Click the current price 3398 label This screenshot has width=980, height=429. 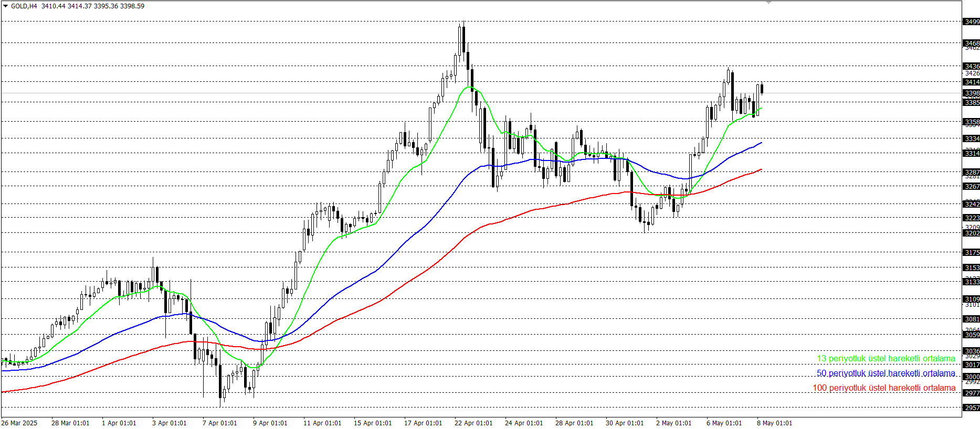(x=972, y=93)
